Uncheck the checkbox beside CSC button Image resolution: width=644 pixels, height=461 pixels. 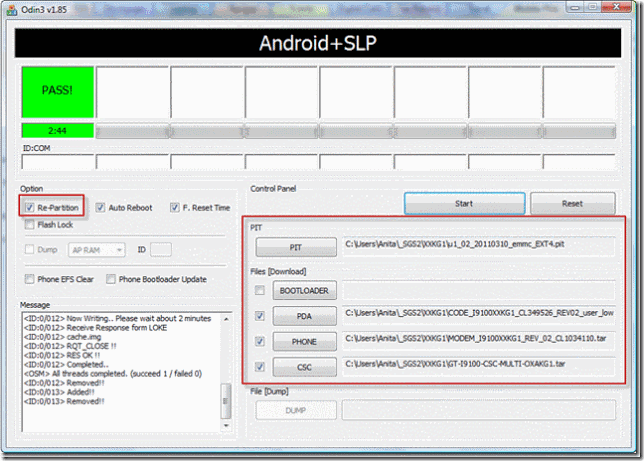coord(260,366)
